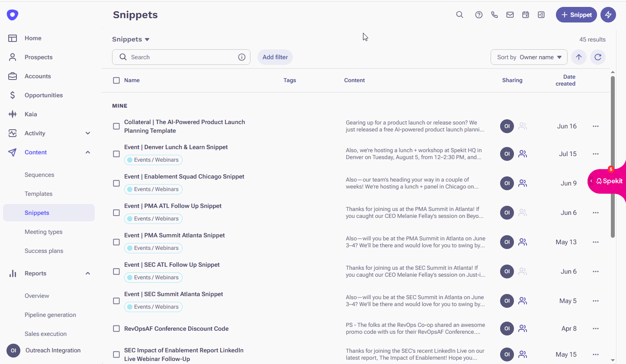Select the Denver Lunch & Learn Snippet checkbox
Image resolution: width=626 pixels, height=364 pixels.
[116, 154]
